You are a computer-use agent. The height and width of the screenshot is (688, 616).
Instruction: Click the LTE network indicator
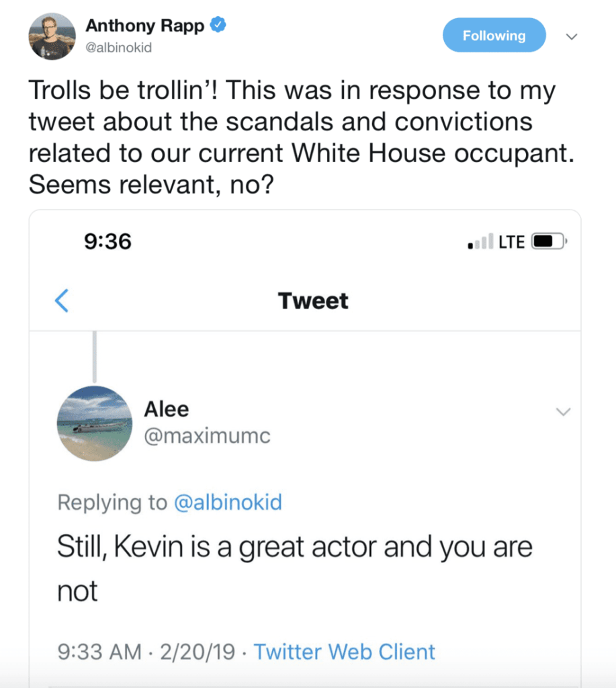point(511,242)
